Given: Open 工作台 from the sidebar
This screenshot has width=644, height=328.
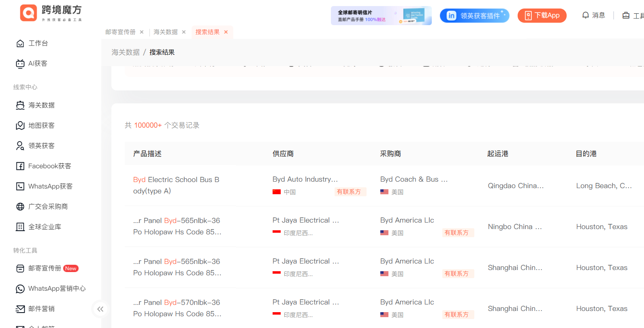Looking at the screenshot, I should tap(38, 43).
